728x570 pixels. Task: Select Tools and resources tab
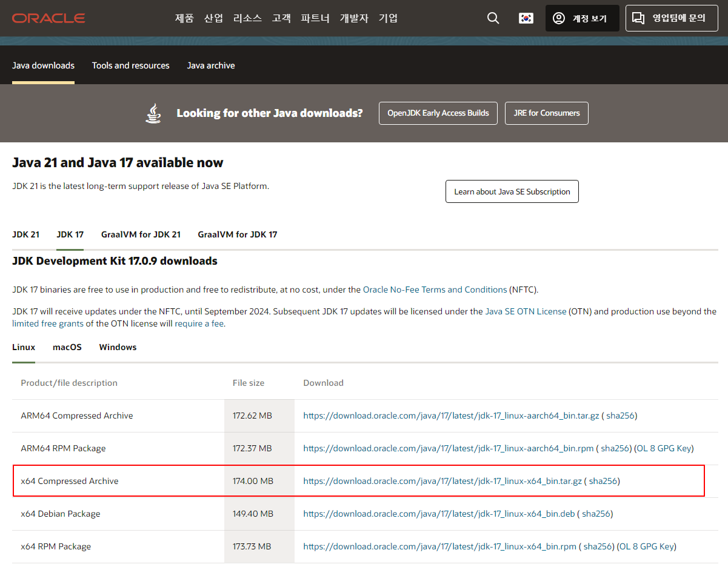[131, 65]
